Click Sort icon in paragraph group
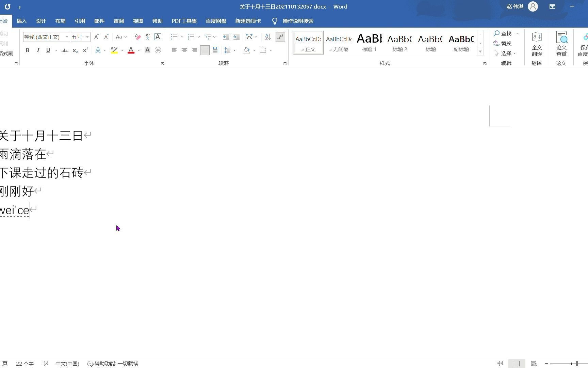Image resolution: width=588 pixels, height=368 pixels. (268, 37)
